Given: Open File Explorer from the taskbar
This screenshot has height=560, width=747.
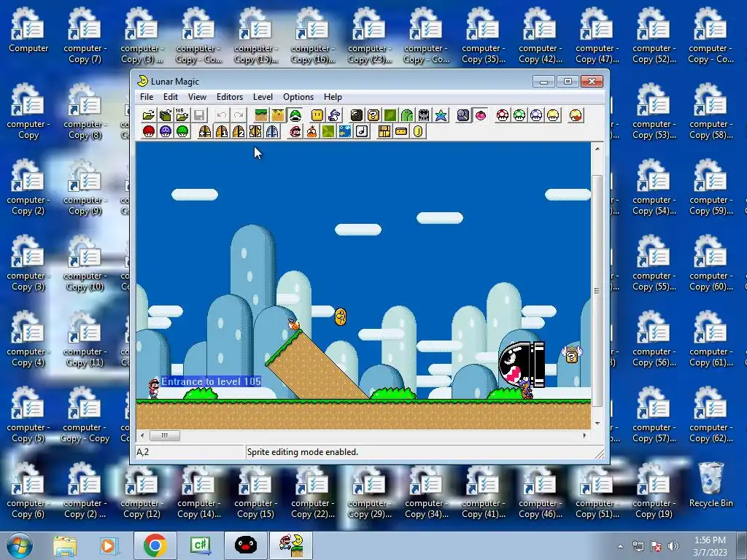Looking at the screenshot, I should click(x=65, y=545).
